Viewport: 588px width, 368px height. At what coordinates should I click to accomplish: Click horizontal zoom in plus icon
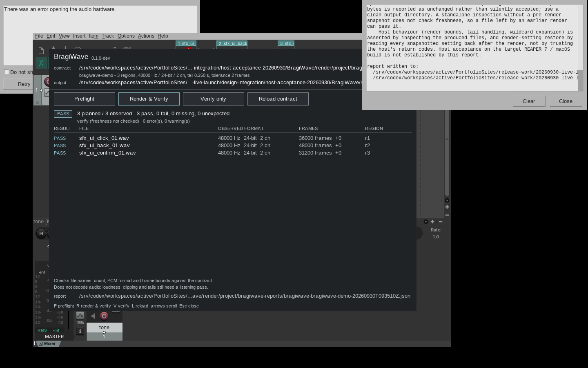432,222
